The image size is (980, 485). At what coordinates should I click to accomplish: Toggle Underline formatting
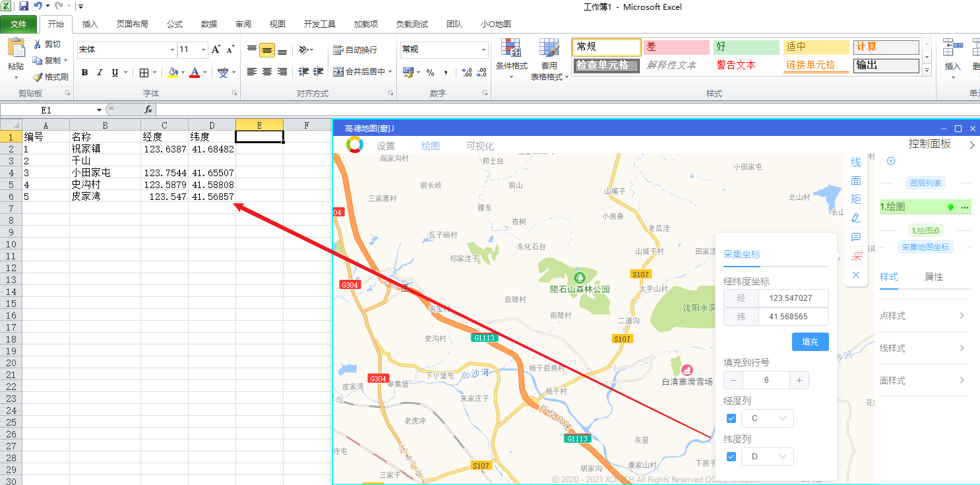click(115, 73)
